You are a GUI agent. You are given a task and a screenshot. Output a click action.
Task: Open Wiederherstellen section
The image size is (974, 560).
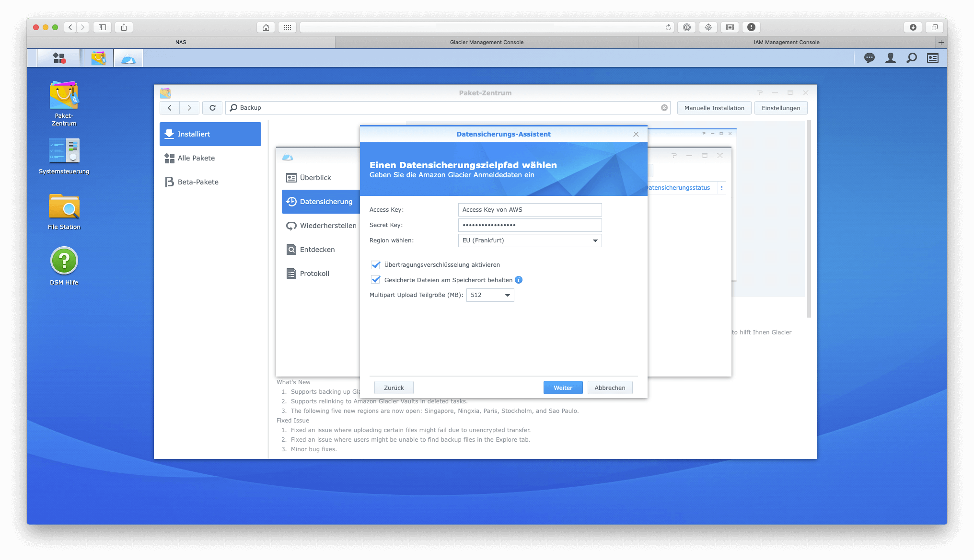[321, 226]
